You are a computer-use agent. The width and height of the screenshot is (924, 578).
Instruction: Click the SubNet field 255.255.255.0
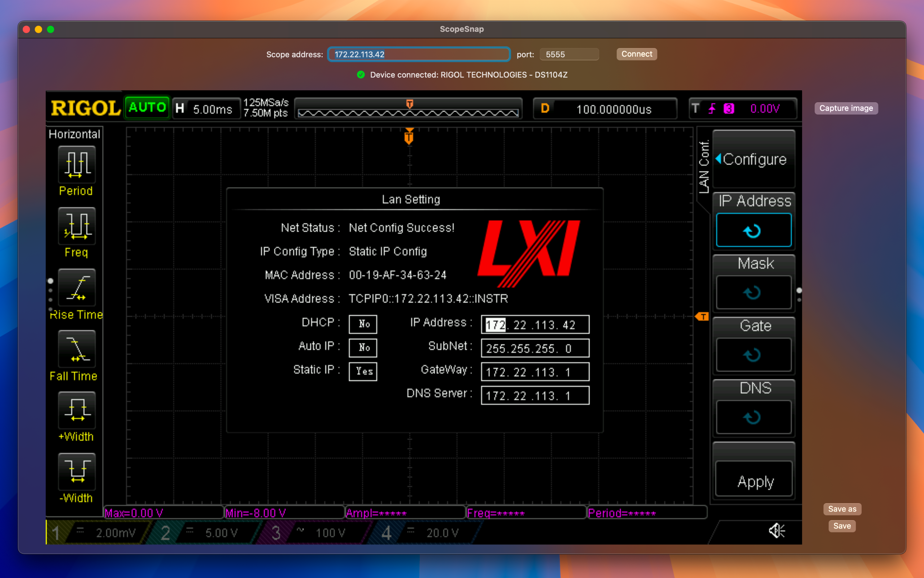[x=535, y=348]
